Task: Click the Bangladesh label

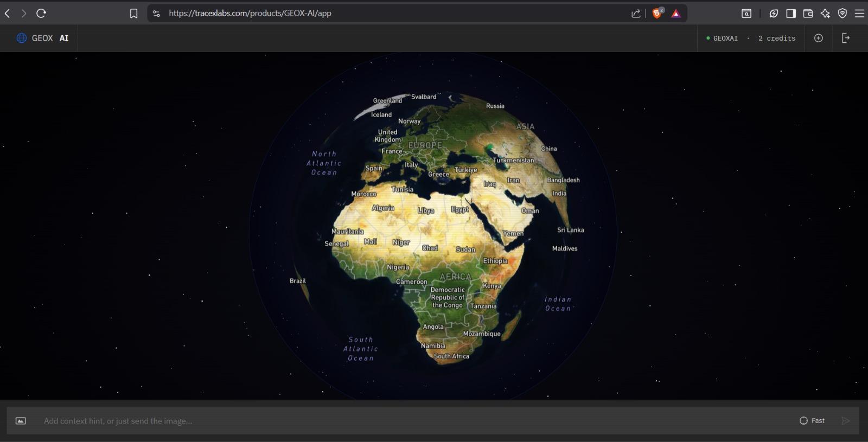Action: [563, 180]
